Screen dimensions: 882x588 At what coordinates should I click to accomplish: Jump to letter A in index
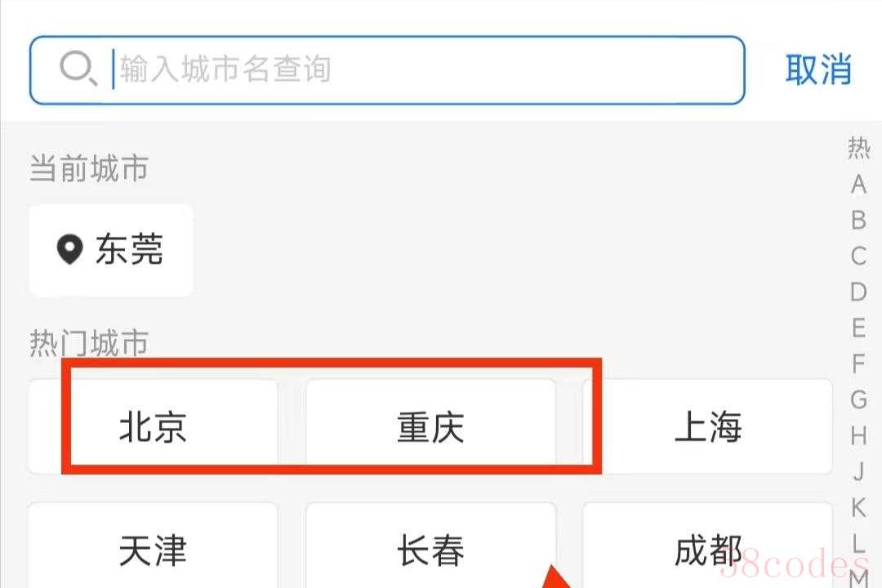click(x=859, y=185)
